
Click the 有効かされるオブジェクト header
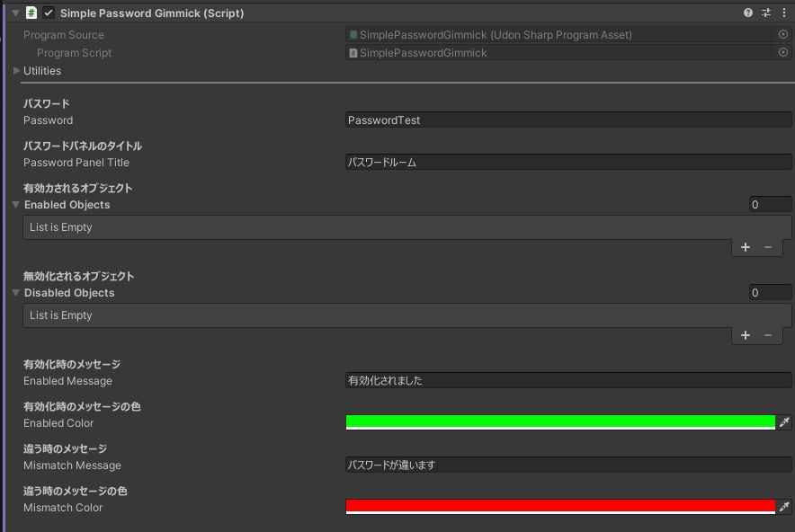coord(77,188)
